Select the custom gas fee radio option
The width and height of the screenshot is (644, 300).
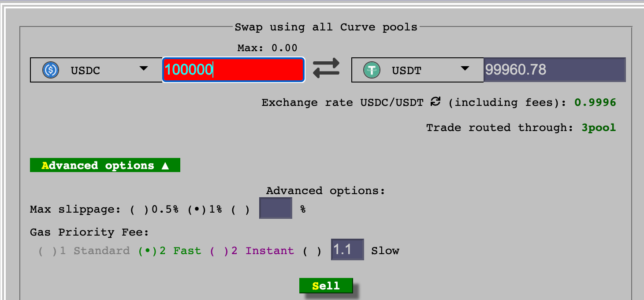(312, 251)
